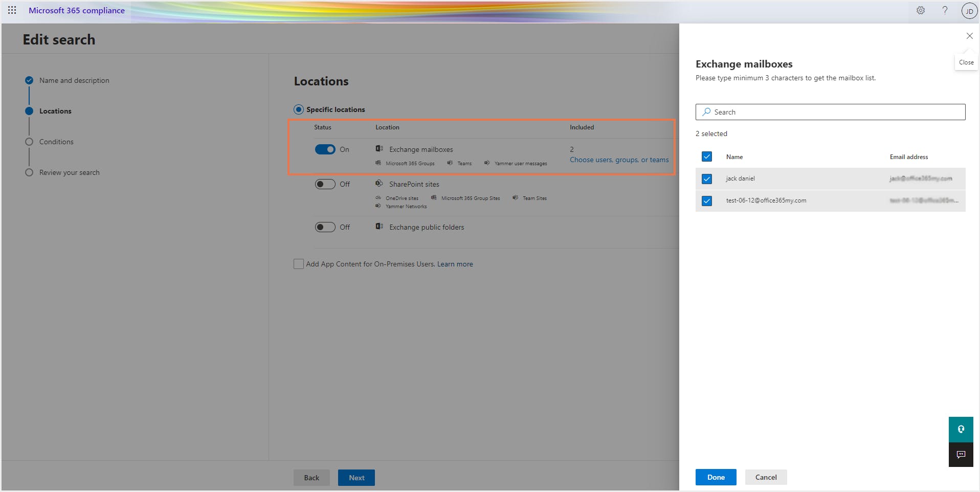
Task: Turn off the Exchange mailboxes toggle
Action: 325,149
